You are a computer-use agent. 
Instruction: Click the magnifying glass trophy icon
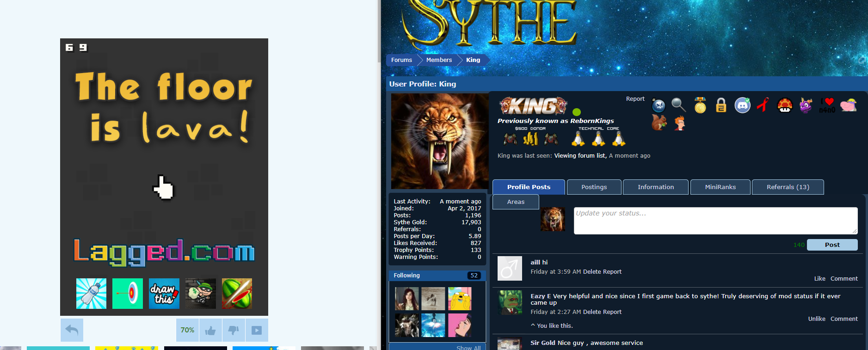(x=678, y=105)
